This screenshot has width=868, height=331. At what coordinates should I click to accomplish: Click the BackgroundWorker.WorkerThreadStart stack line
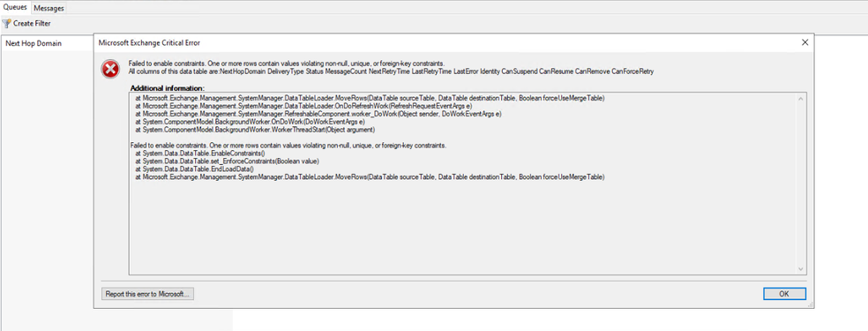(255, 130)
